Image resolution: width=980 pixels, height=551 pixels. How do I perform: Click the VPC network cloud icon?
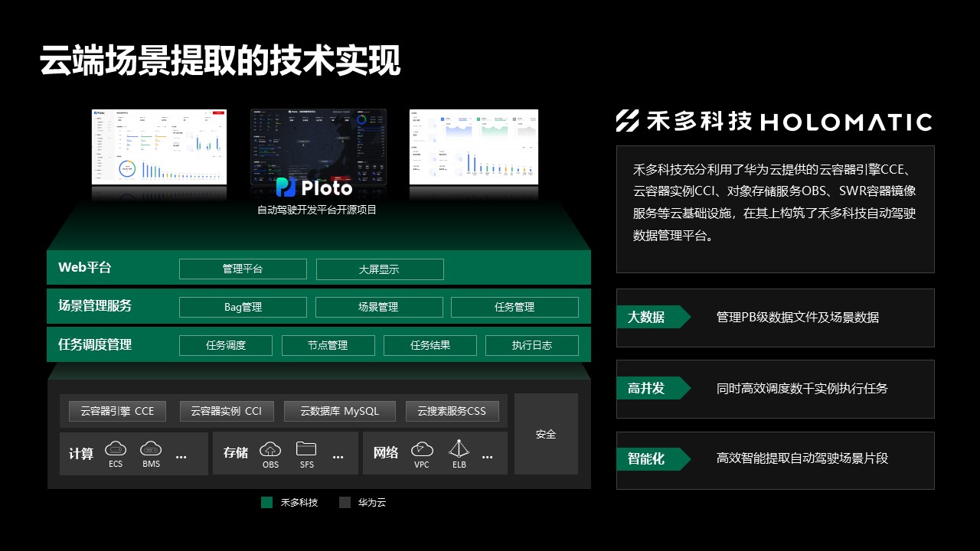pos(422,448)
